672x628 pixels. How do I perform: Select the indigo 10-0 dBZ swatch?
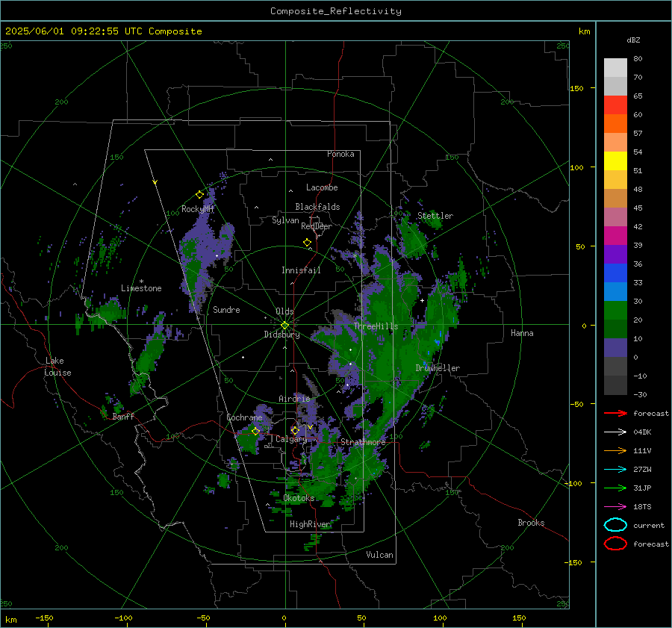pyautogui.click(x=615, y=348)
